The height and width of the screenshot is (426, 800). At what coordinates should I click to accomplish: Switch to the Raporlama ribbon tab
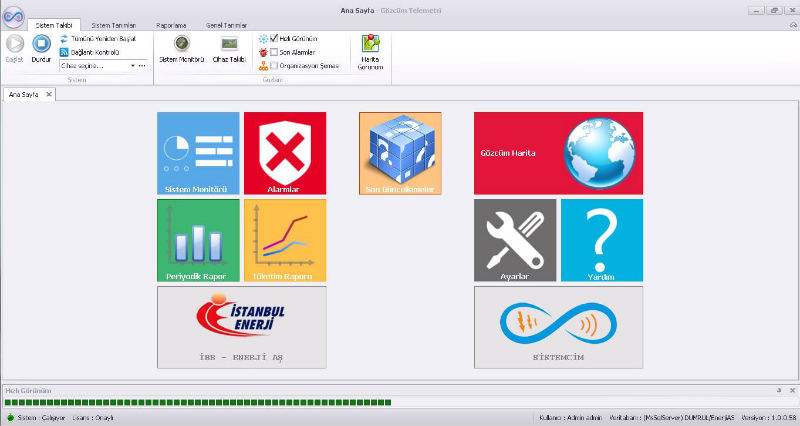pyautogui.click(x=171, y=24)
